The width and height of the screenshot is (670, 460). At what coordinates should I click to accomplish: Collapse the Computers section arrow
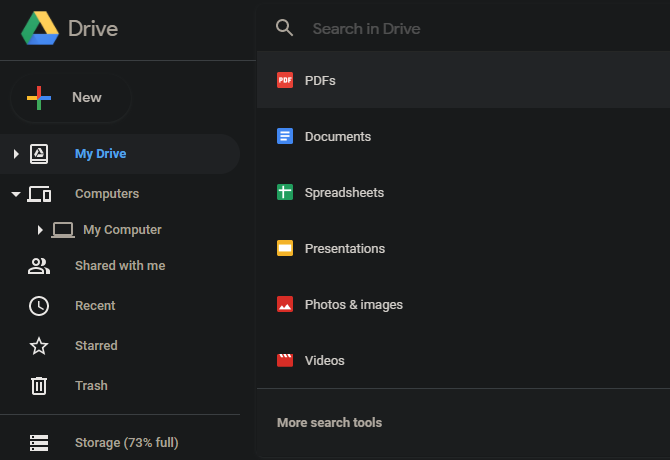click(16, 194)
